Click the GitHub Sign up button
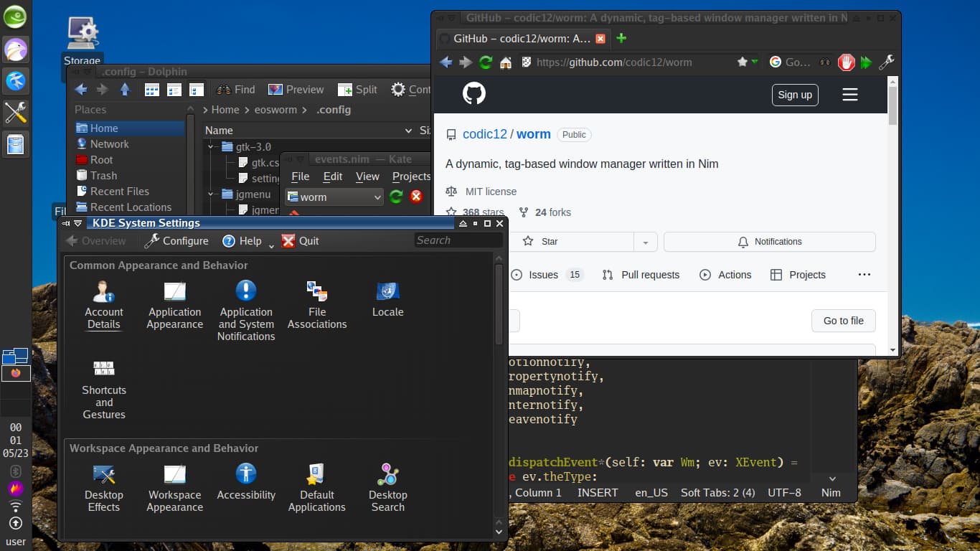This screenshot has width=980, height=551. pos(795,95)
